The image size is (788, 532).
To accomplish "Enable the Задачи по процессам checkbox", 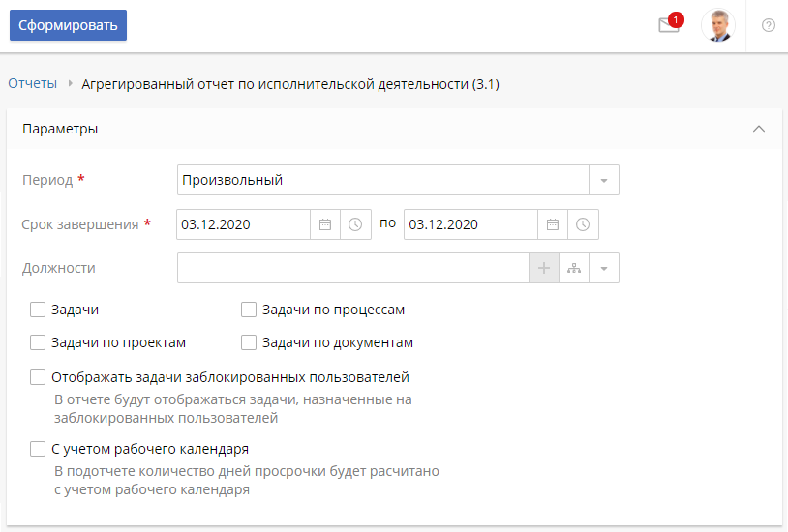I will (x=249, y=310).
